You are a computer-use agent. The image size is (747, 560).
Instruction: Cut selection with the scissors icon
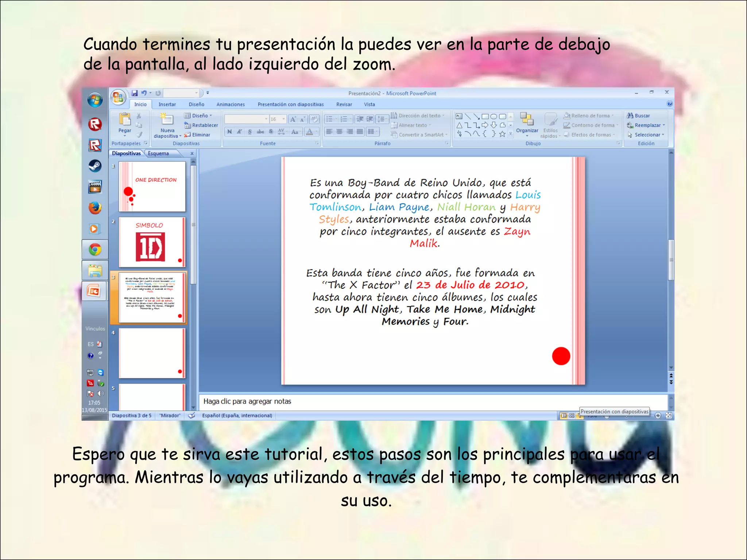(139, 116)
